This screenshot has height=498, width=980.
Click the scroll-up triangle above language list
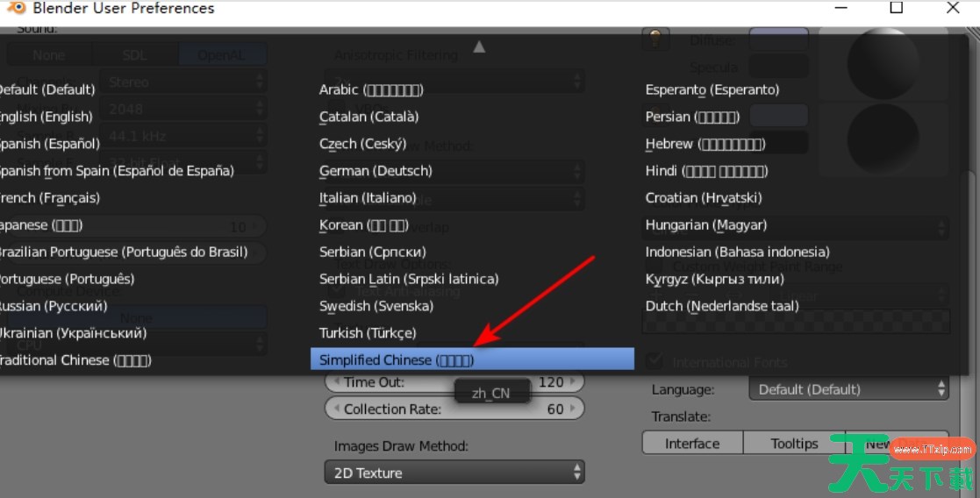click(x=479, y=46)
